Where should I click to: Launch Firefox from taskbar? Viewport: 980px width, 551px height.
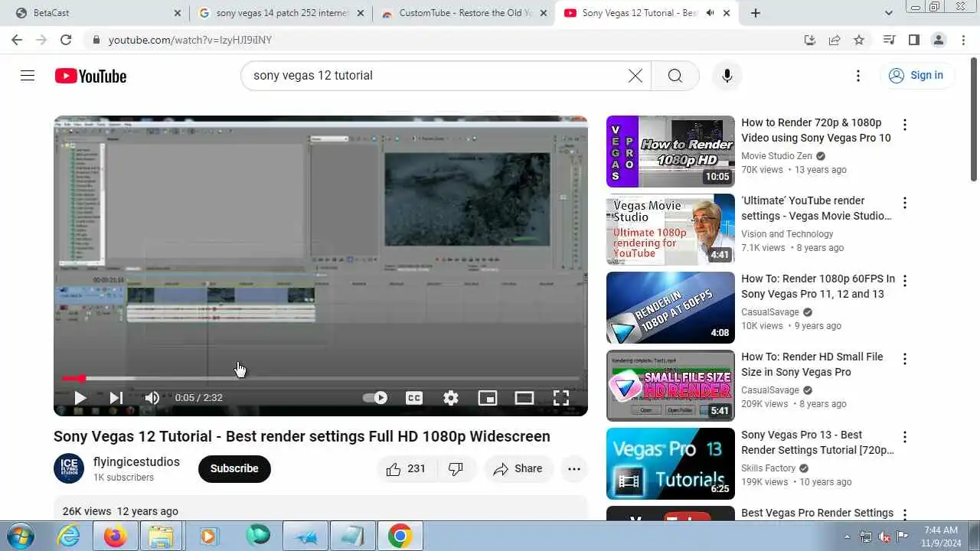click(x=116, y=536)
